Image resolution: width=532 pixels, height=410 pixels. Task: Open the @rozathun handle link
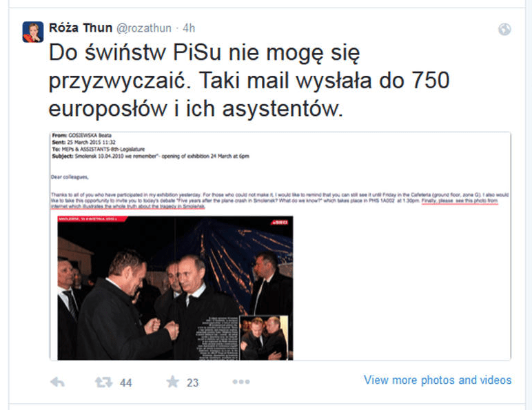pyautogui.click(x=144, y=28)
